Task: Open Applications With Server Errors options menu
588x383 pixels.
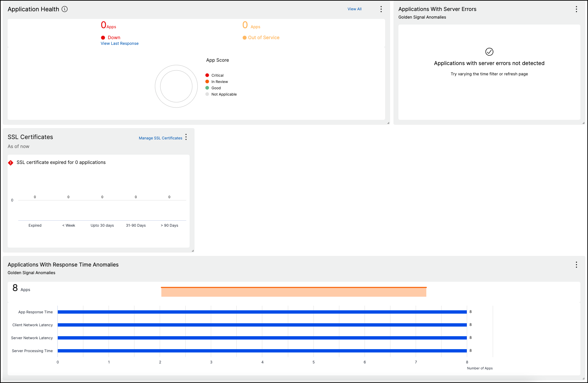Action: coord(576,9)
